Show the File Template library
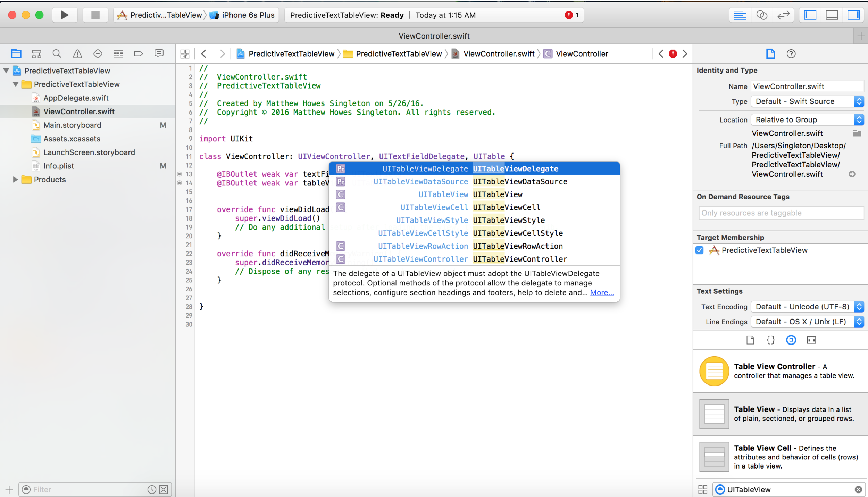868x497 pixels. [750, 340]
